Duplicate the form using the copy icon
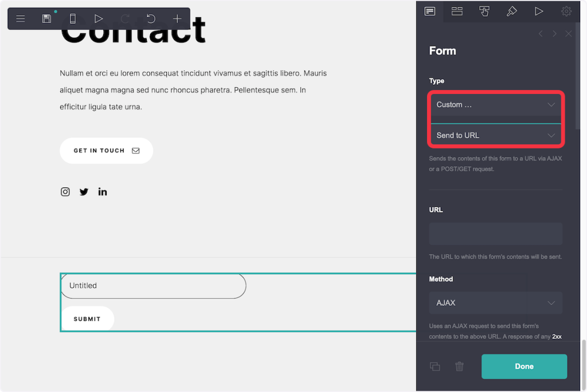This screenshot has width=587, height=392. [x=435, y=366]
